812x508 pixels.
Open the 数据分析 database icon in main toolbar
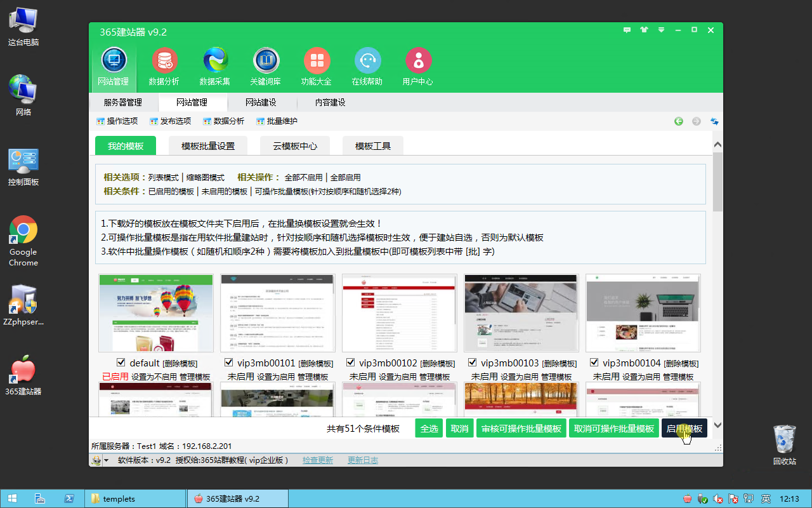coord(164,67)
